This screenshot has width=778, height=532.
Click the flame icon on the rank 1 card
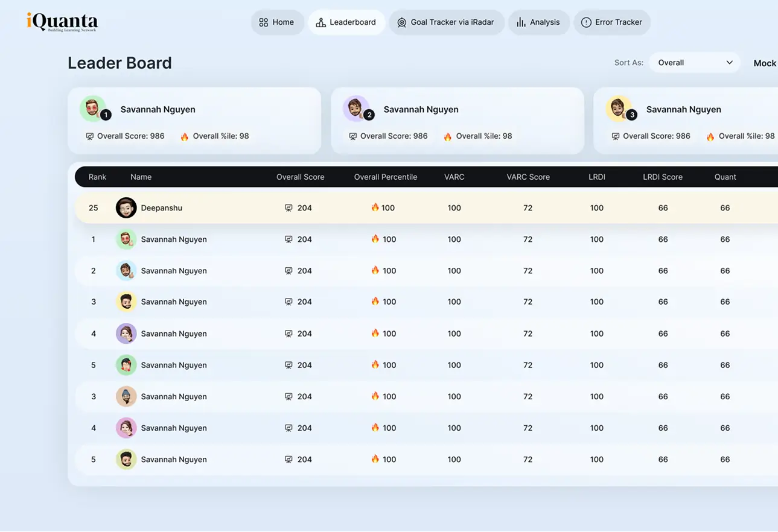coord(185,136)
